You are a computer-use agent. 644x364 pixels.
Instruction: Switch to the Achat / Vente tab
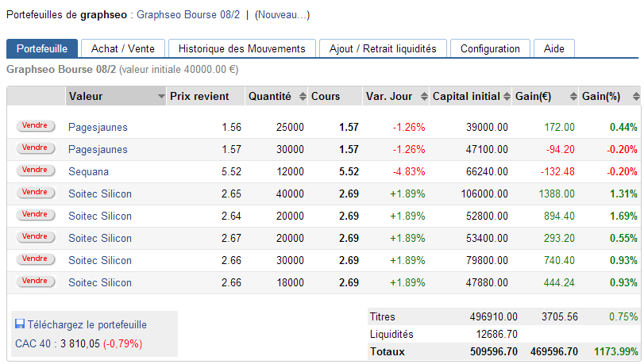(123, 49)
